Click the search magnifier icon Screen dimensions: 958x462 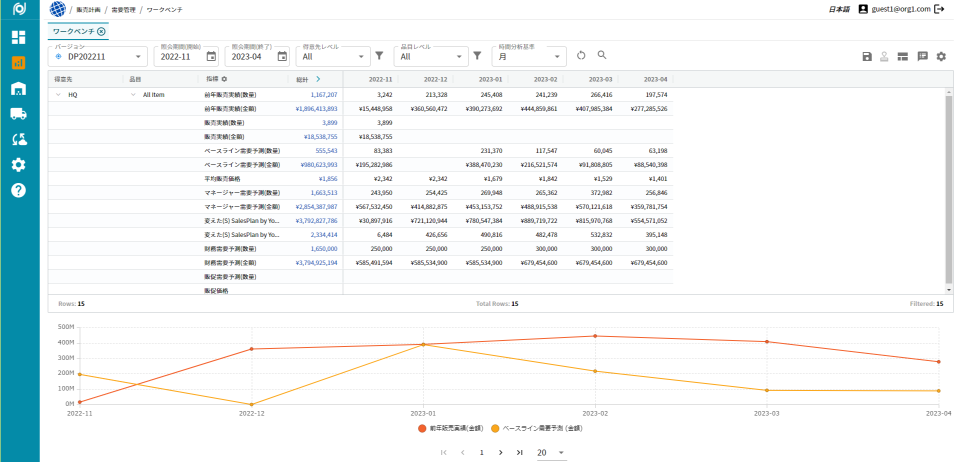tap(602, 56)
